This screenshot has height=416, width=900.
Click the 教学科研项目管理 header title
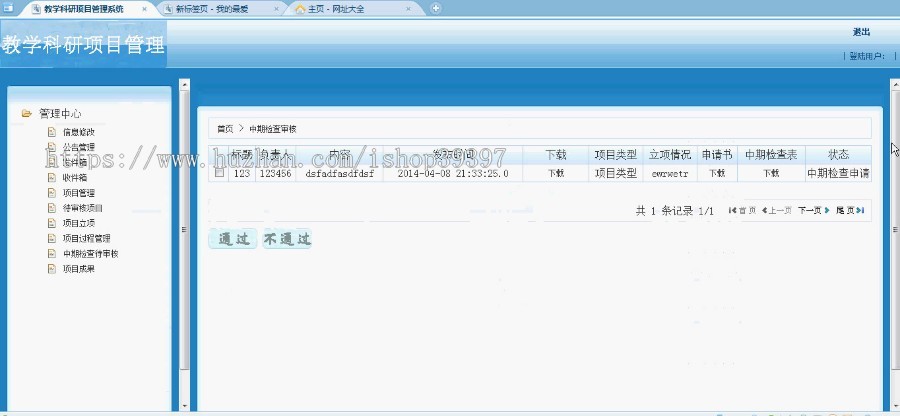(83, 45)
